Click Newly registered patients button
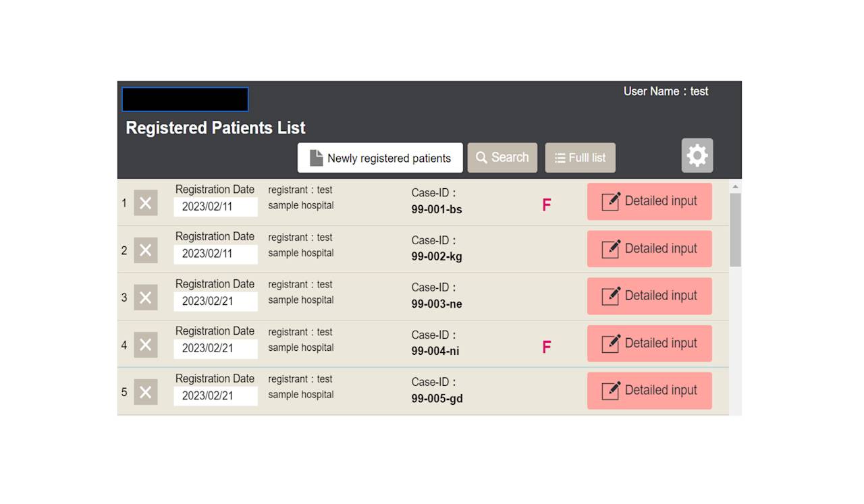The width and height of the screenshot is (864, 504). (x=380, y=158)
